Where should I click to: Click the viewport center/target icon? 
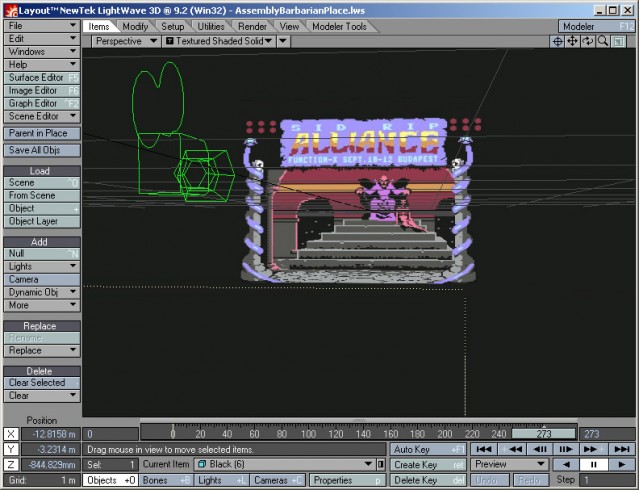click(557, 42)
